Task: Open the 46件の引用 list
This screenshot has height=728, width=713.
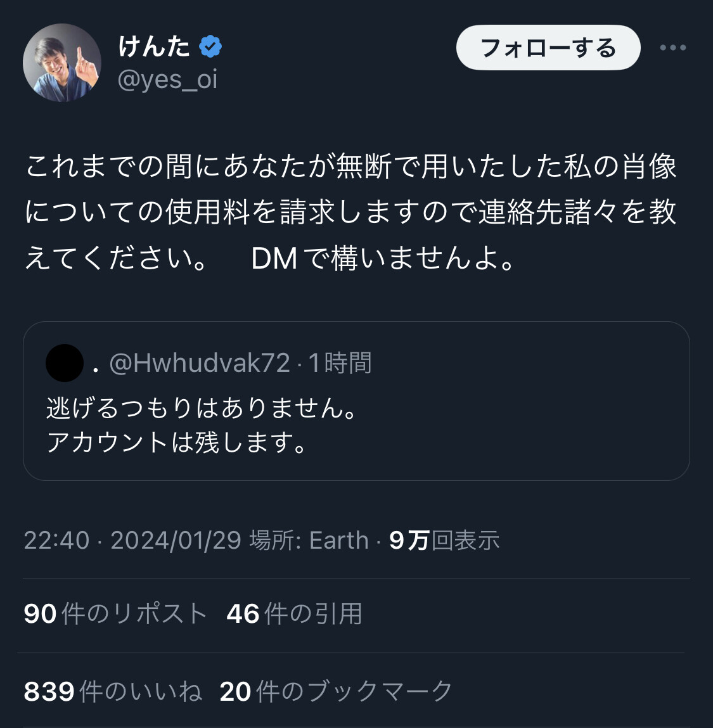Action: tap(294, 613)
